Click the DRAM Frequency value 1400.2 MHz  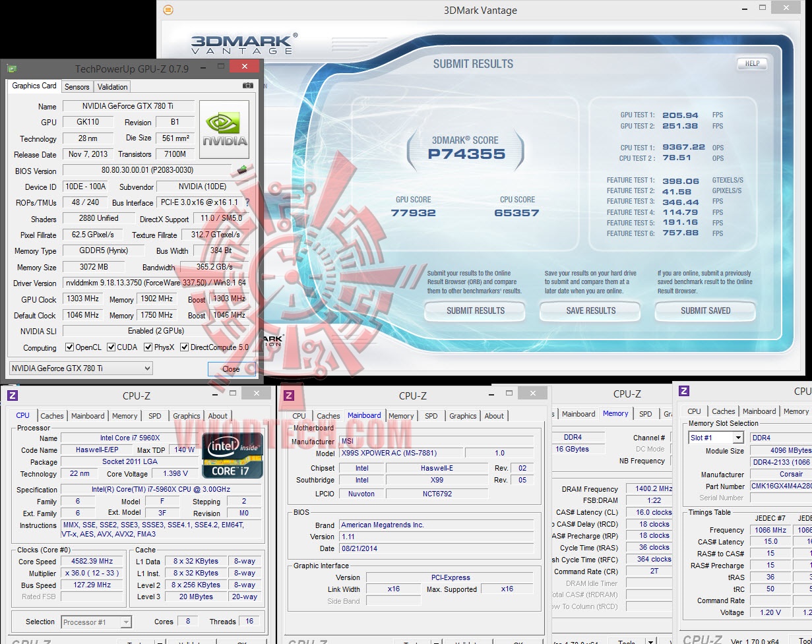coord(649,489)
